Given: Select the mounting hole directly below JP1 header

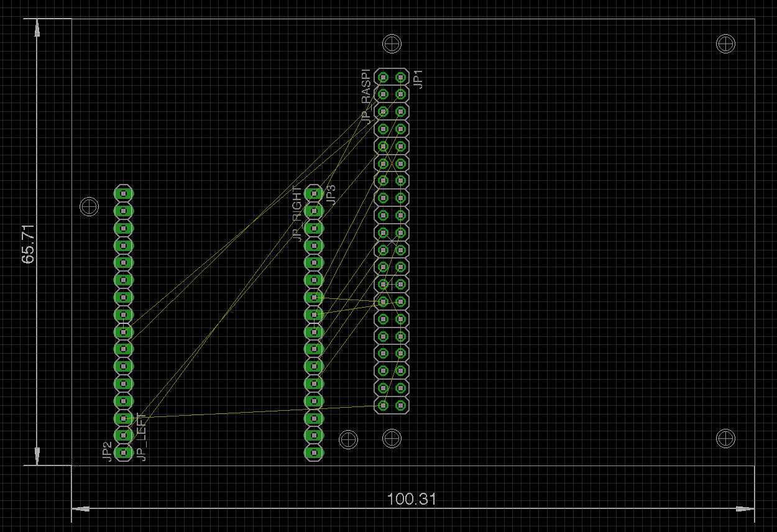Looking at the screenshot, I should coord(392,438).
